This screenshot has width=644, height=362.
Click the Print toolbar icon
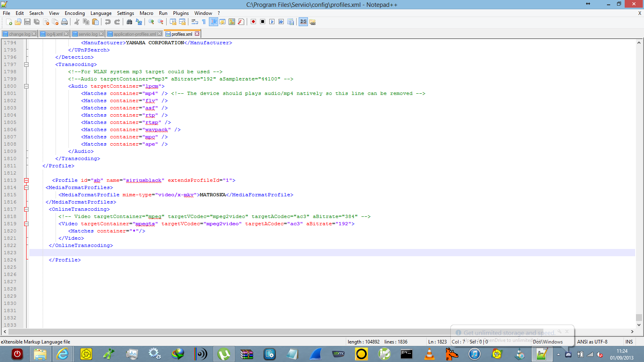pyautogui.click(x=64, y=22)
